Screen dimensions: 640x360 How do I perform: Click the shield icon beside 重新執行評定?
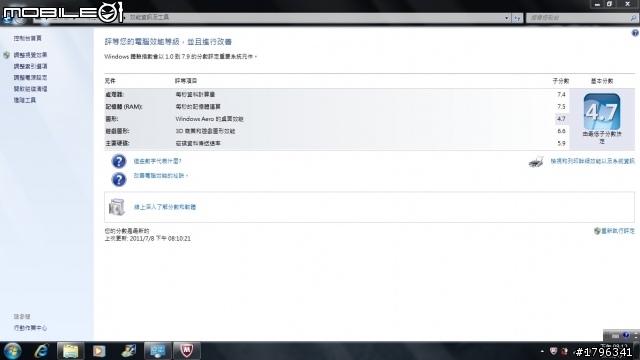597,231
